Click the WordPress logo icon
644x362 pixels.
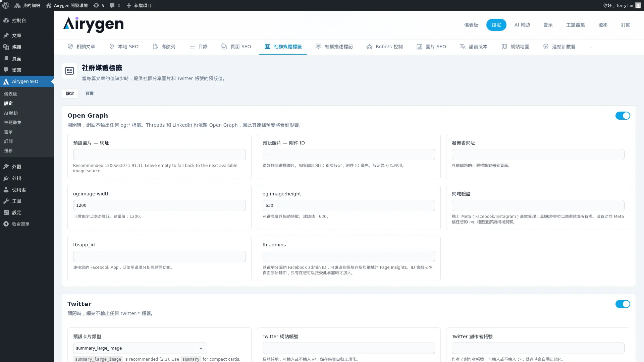[6, 5]
